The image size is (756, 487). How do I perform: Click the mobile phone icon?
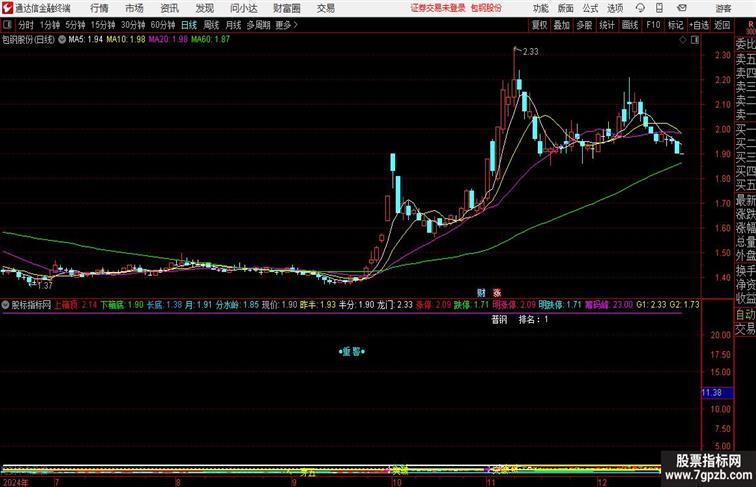click(x=660, y=8)
